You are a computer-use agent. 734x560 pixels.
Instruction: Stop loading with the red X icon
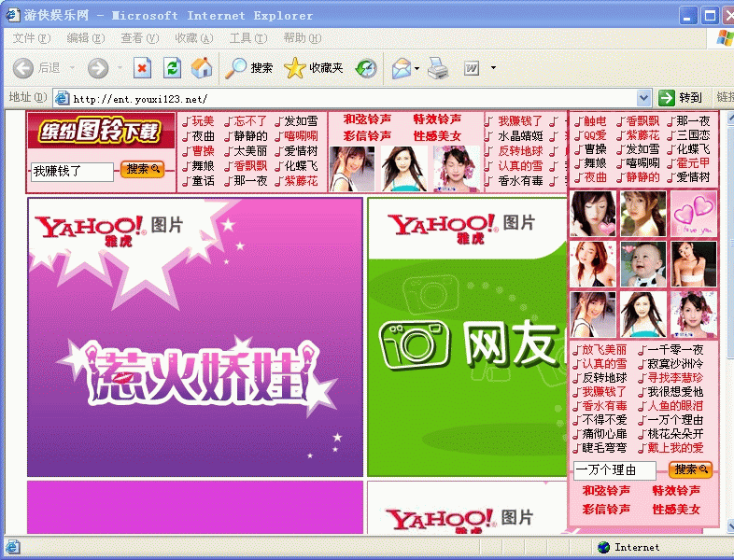click(142, 68)
